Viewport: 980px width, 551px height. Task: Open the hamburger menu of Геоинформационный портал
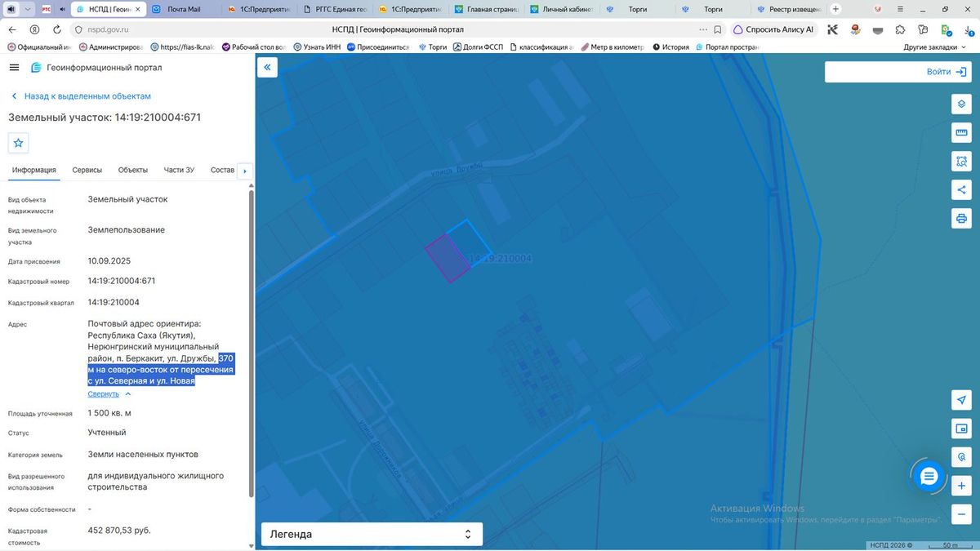14,68
